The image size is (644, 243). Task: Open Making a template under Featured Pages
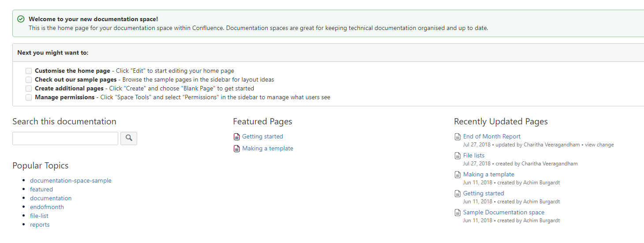268,149
